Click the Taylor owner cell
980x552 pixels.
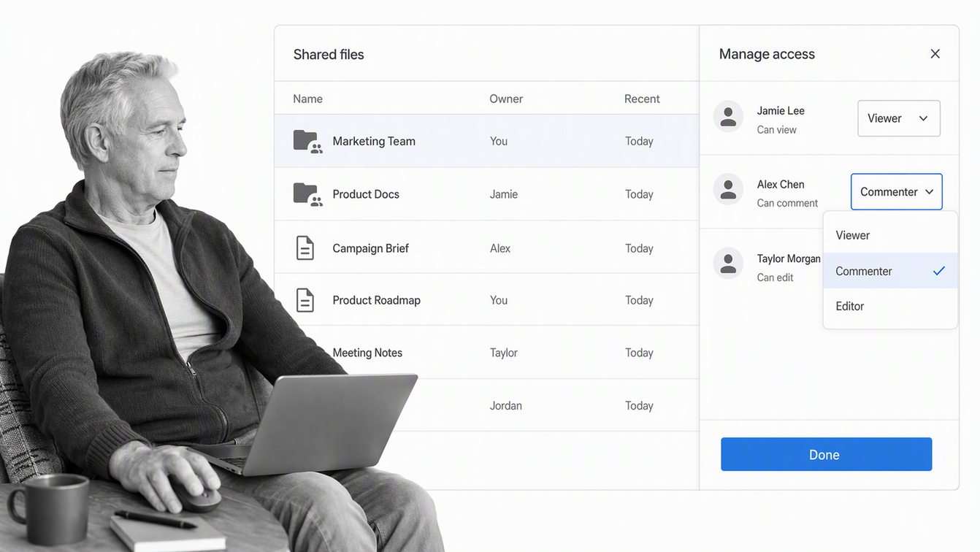504,353
